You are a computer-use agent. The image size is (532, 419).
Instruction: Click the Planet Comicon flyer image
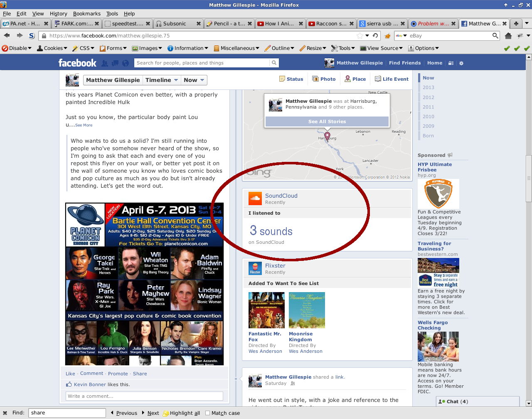(145, 284)
